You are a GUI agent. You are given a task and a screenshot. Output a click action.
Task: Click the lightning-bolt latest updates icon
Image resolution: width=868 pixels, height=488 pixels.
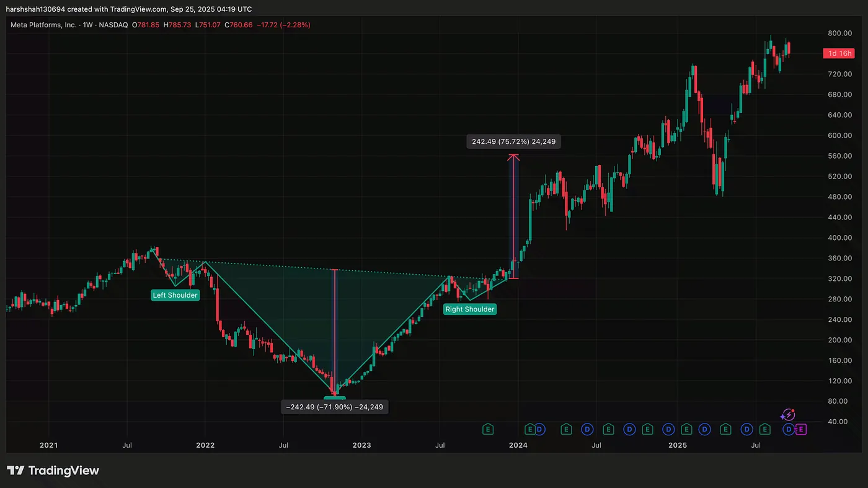[788, 415]
